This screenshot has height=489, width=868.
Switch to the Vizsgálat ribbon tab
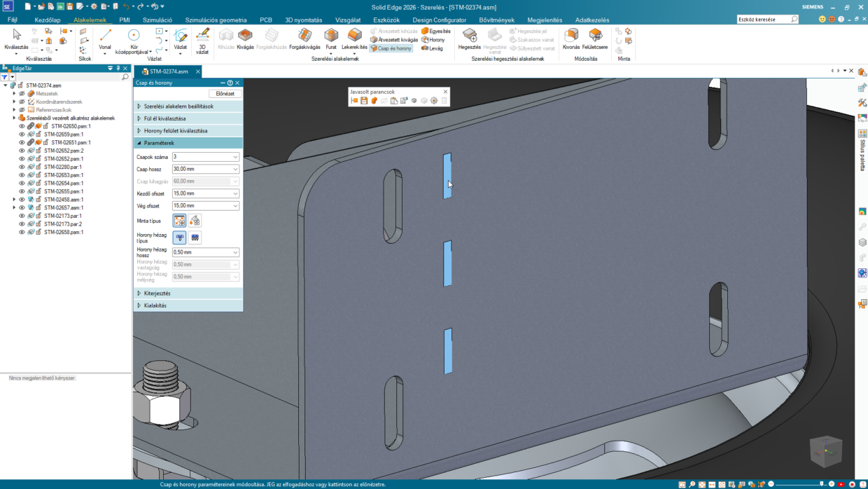click(x=348, y=20)
